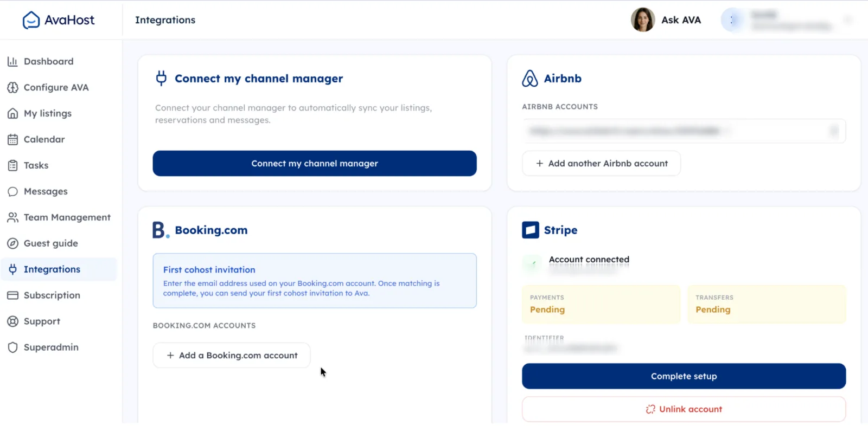Click the Transfers Pending status box
Image resolution: width=868 pixels, height=426 pixels.
[767, 304]
